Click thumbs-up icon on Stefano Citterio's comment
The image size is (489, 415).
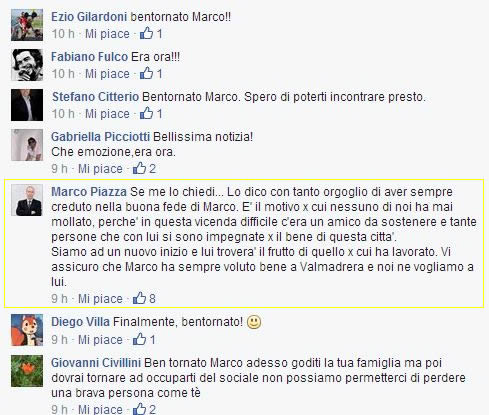tap(146, 113)
